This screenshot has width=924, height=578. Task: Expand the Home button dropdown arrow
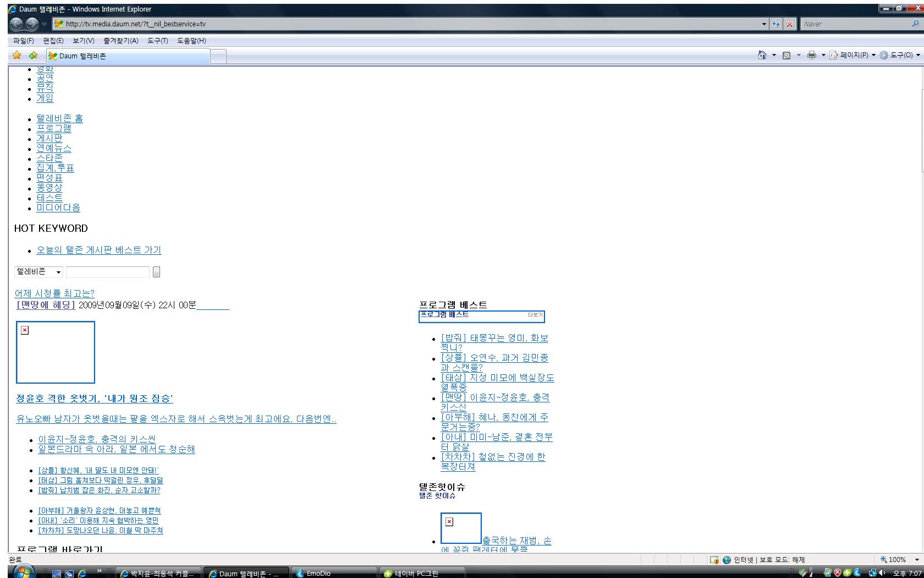coord(774,55)
